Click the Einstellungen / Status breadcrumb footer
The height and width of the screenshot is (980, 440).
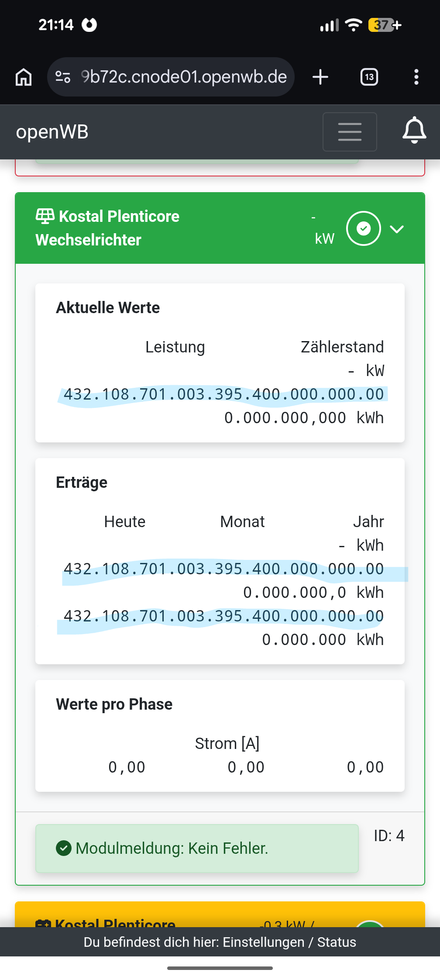(x=220, y=942)
